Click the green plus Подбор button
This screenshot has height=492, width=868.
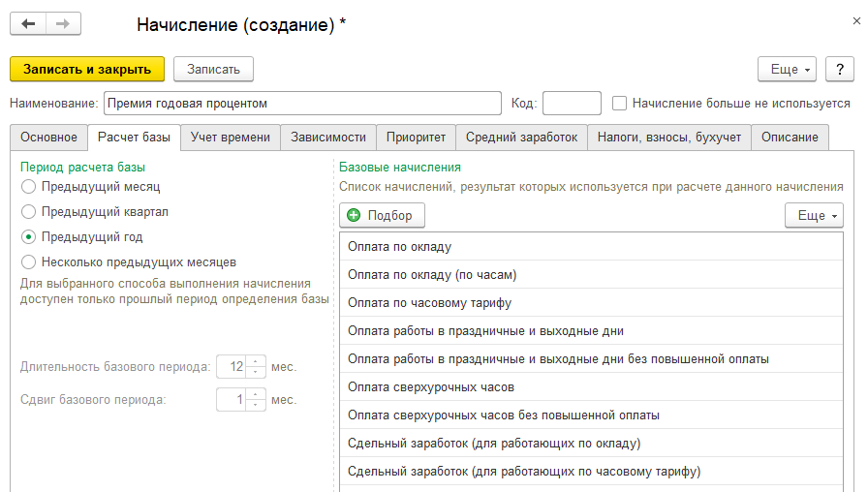[x=382, y=215]
